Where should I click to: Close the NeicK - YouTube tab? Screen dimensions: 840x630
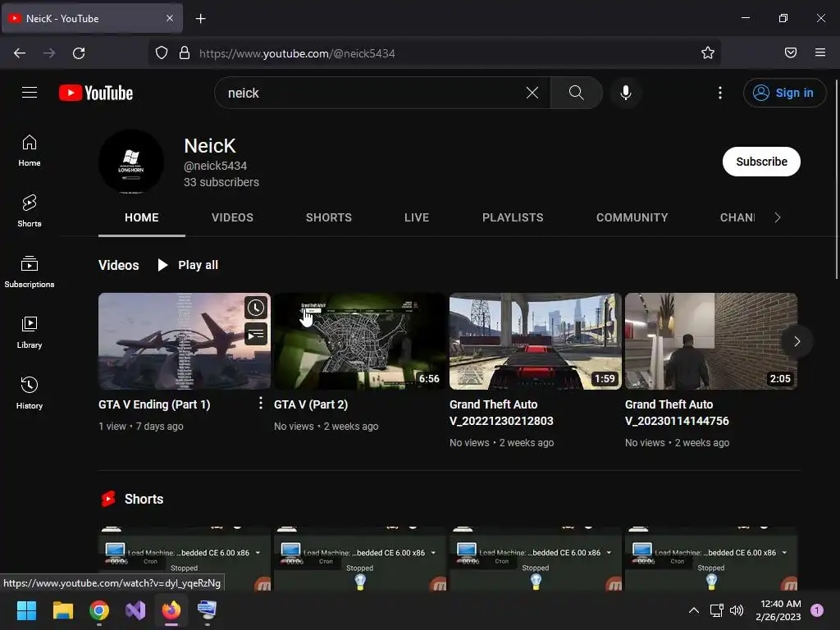(170, 18)
